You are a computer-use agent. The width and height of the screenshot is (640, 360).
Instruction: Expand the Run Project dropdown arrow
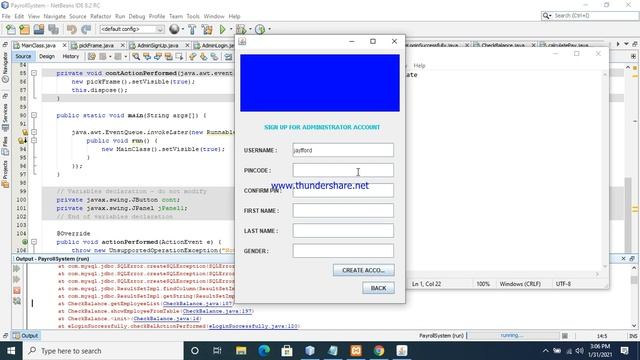(x=231, y=29)
